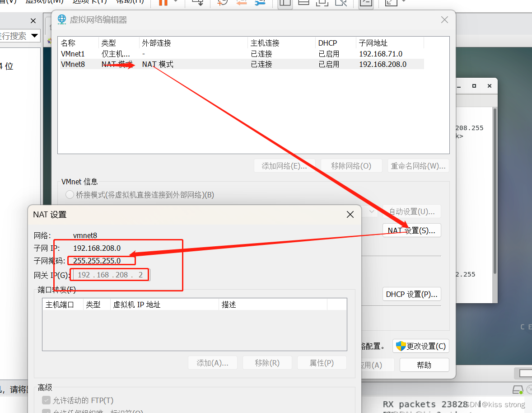Click inside the 网关 IP(G) field

[x=109, y=274]
